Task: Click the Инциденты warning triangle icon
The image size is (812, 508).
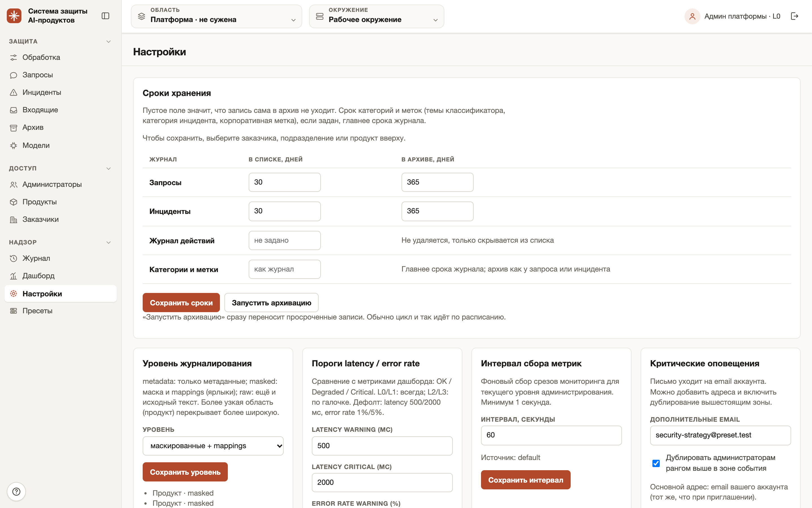Action: (x=14, y=92)
